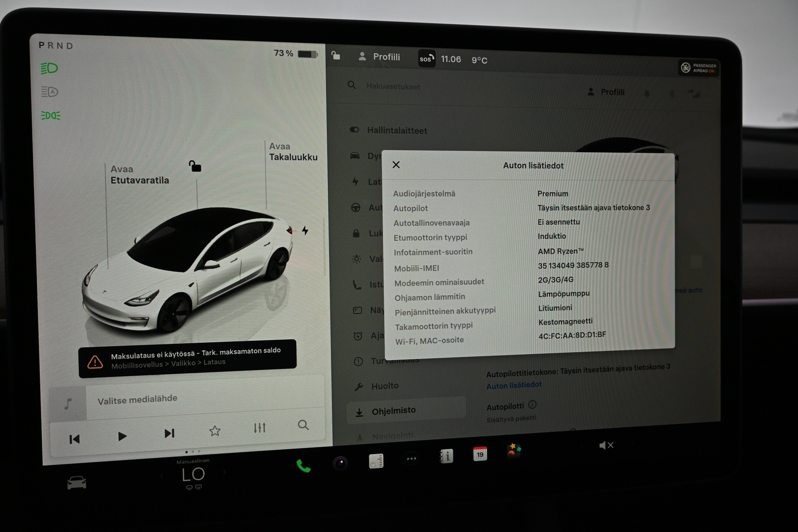
Task: Open the Toybox colorful icon
Action: click(x=514, y=450)
